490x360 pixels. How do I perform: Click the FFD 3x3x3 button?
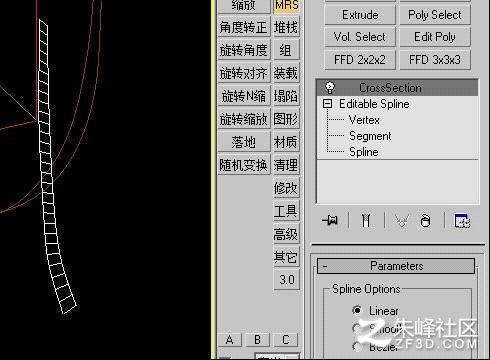(435, 60)
